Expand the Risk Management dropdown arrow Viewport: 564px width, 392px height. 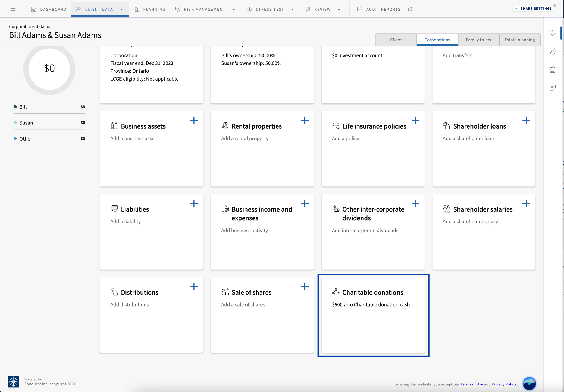tap(234, 9)
